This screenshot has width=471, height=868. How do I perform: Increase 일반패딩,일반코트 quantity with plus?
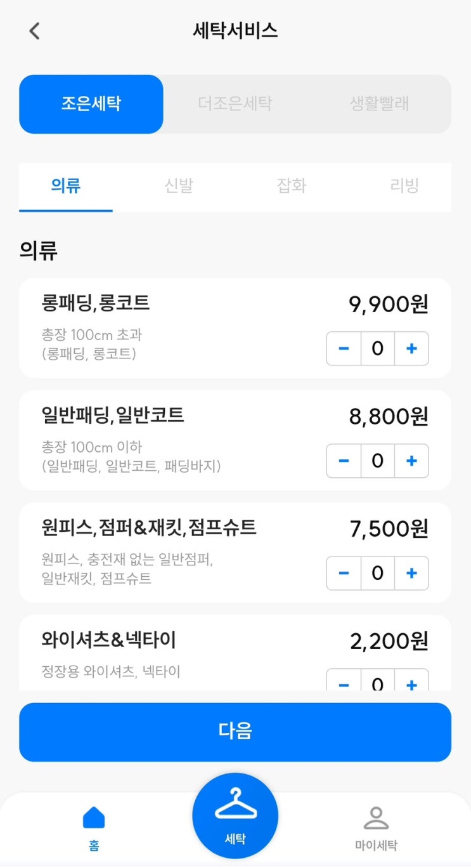click(x=411, y=461)
